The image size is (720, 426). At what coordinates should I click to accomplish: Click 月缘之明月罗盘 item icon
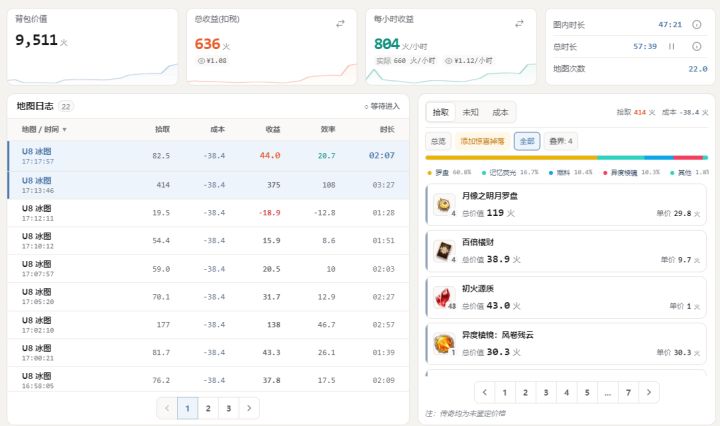click(x=443, y=204)
